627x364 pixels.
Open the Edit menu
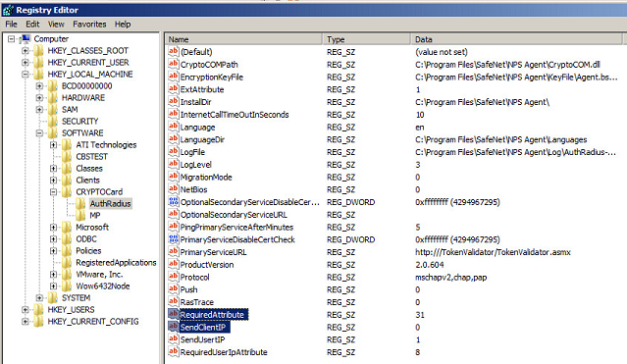(32, 24)
